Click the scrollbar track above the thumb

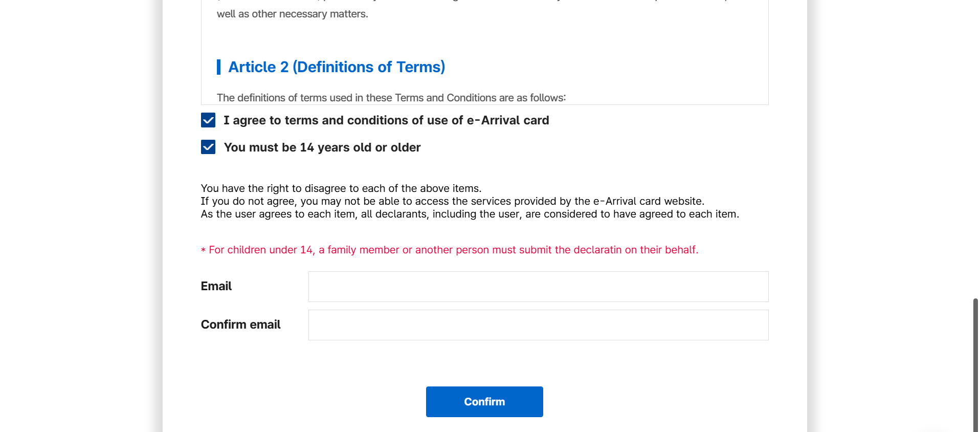tap(975, 154)
